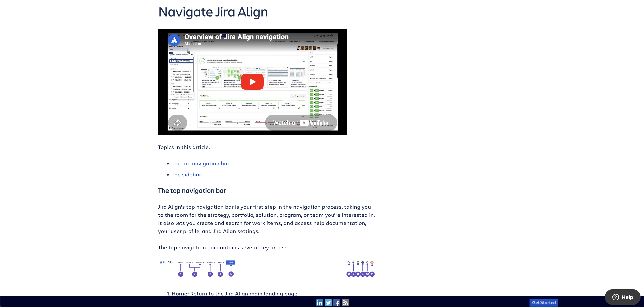
Task: Open the Twitter icon in the footer
Action: pyautogui.click(x=328, y=303)
